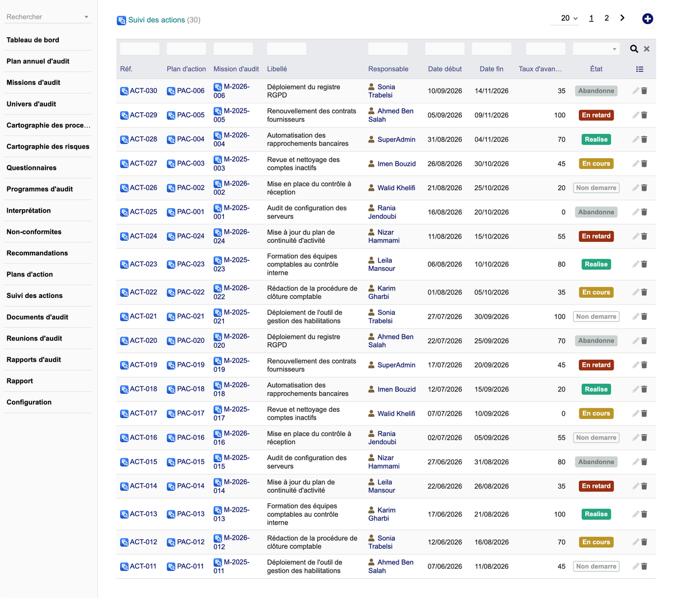Open the column list options icon
673x616 pixels.
coord(639,69)
